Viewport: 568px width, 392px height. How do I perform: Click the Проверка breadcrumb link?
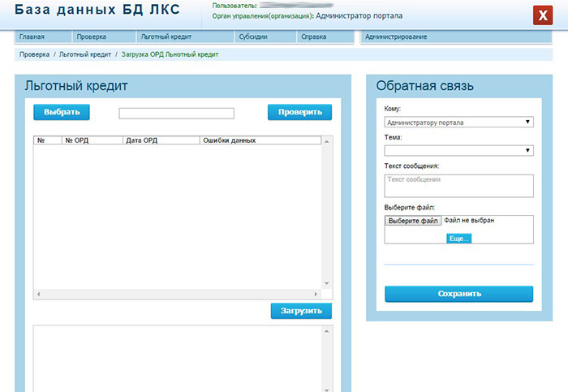tap(35, 54)
